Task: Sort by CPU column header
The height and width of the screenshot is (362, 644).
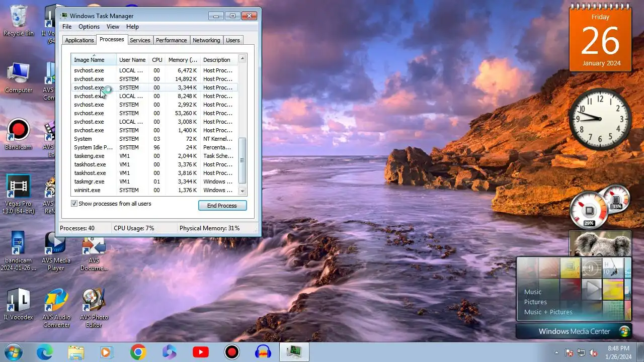Action: 157,60
